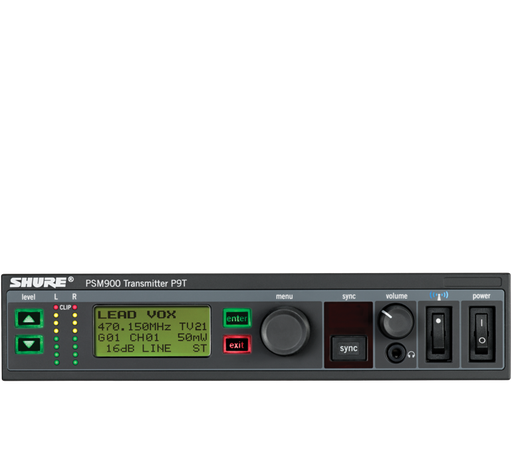Image resolution: width=512 pixels, height=465 pixels.
Task: Toggle the power rocker switch
Action: pyautogui.click(x=482, y=334)
